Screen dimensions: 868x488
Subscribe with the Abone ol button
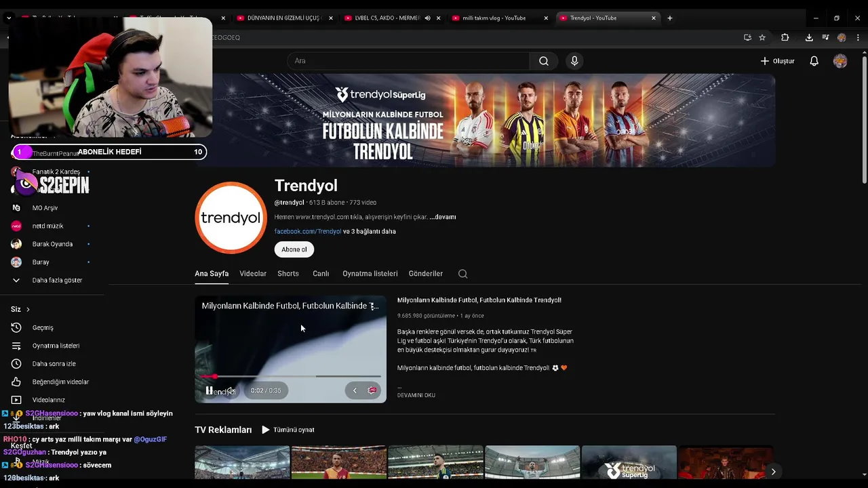[x=294, y=249]
